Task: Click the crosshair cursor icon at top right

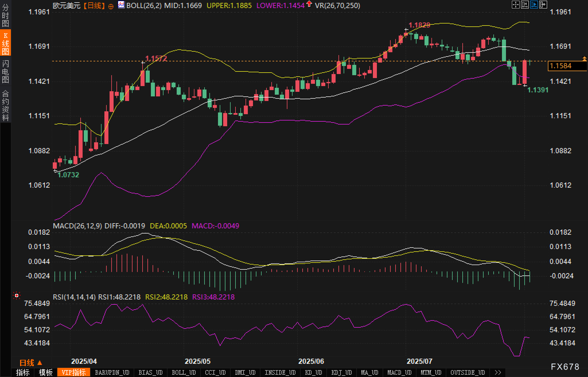Action: (515, 5)
